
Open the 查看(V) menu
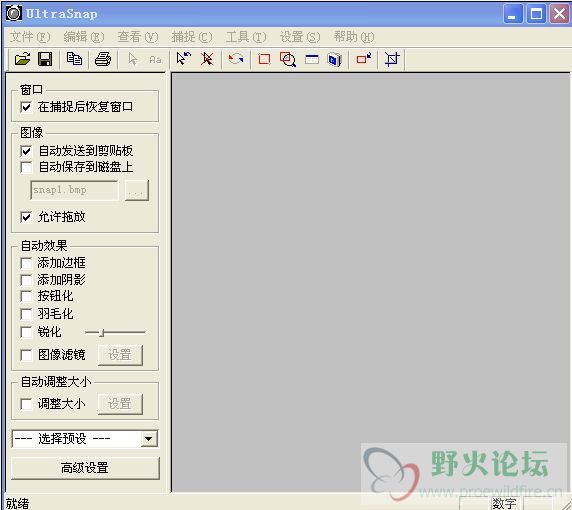138,37
